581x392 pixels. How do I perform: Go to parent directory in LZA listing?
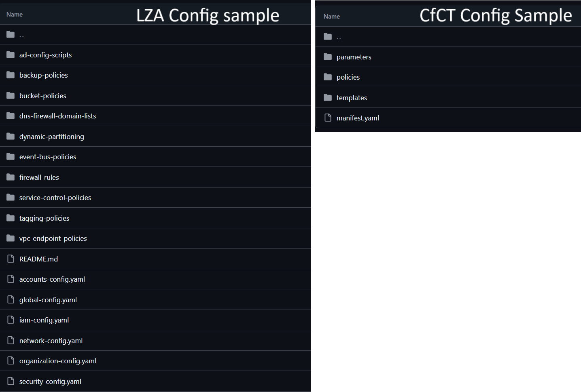tap(21, 35)
